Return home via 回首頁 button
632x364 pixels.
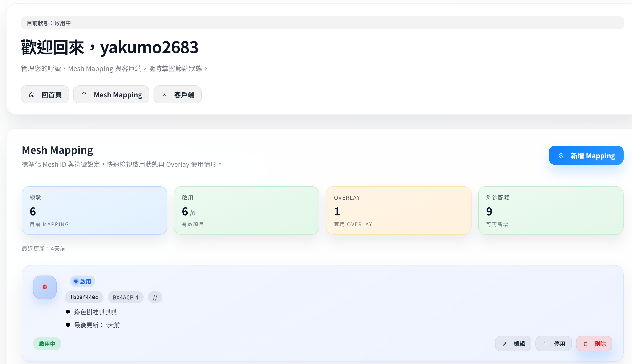pyautogui.click(x=45, y=95)
